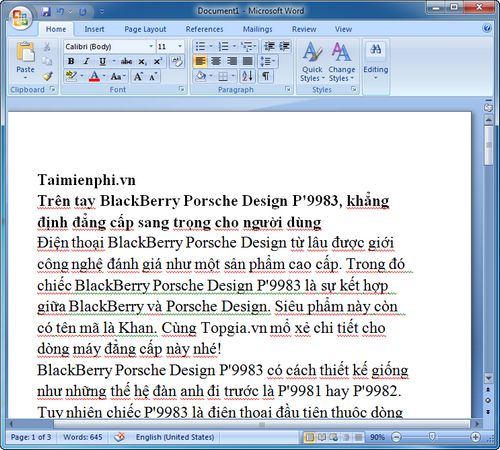
Task: Click the zoom slider handle
Action: pyautogui.click(x=432, y=436)
